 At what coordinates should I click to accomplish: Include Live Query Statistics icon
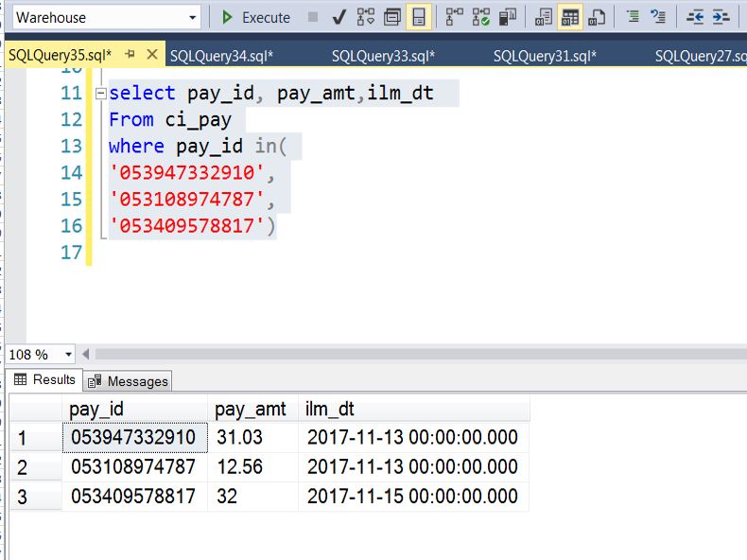(x=481, y=17)
